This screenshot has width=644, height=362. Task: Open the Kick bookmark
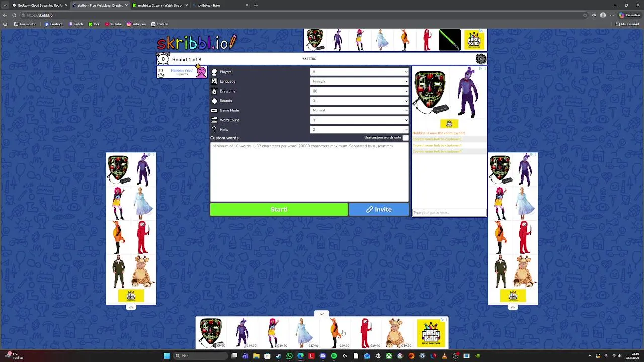coord(94,24)
